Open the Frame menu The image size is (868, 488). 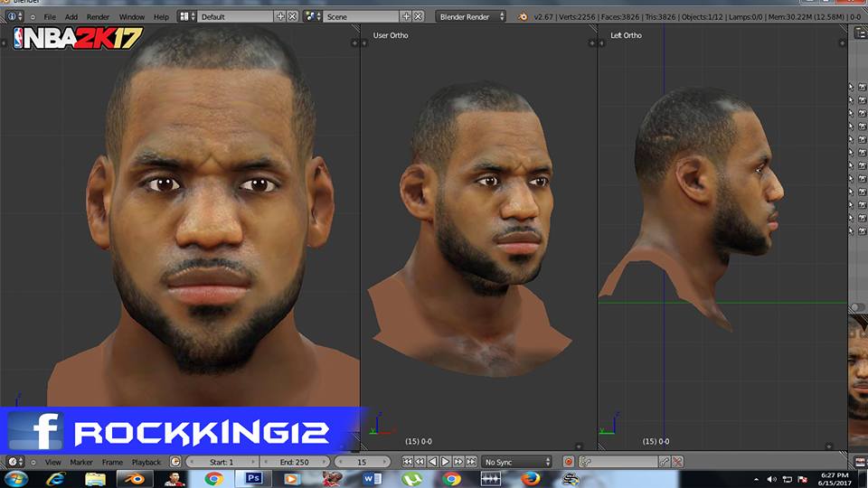(x=112, y=462)
